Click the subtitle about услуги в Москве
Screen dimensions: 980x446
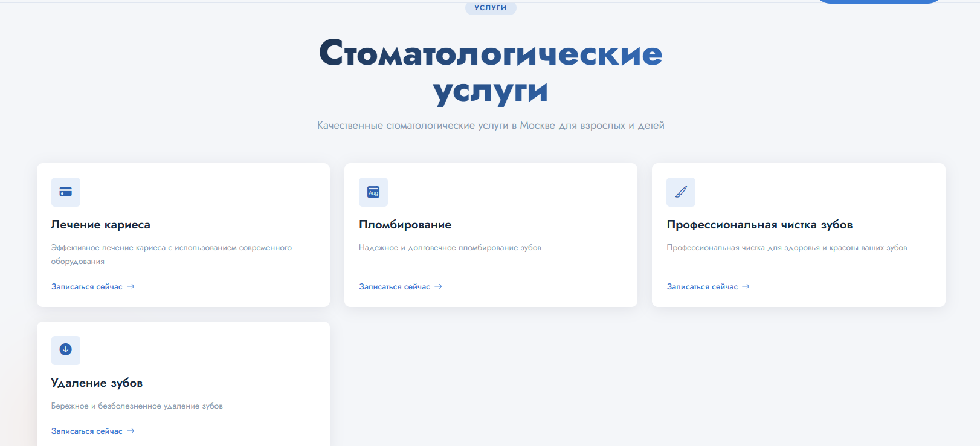click(491, 126)
